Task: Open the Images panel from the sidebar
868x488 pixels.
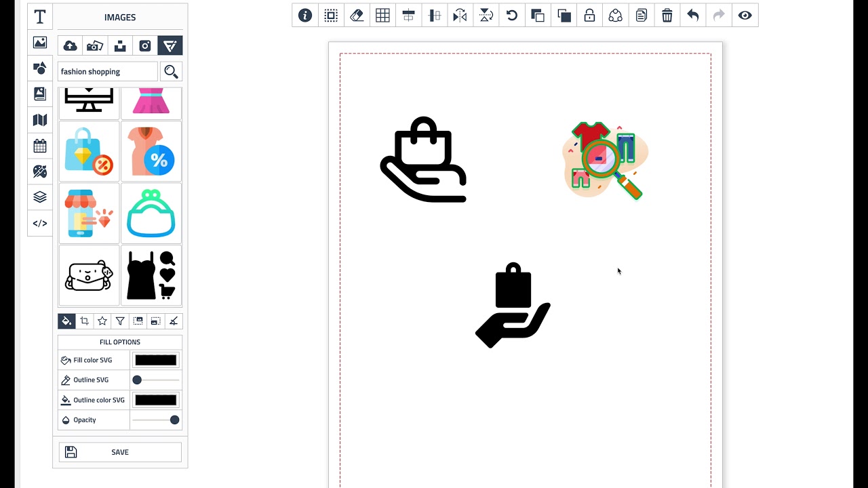Action: coord(40,43)
